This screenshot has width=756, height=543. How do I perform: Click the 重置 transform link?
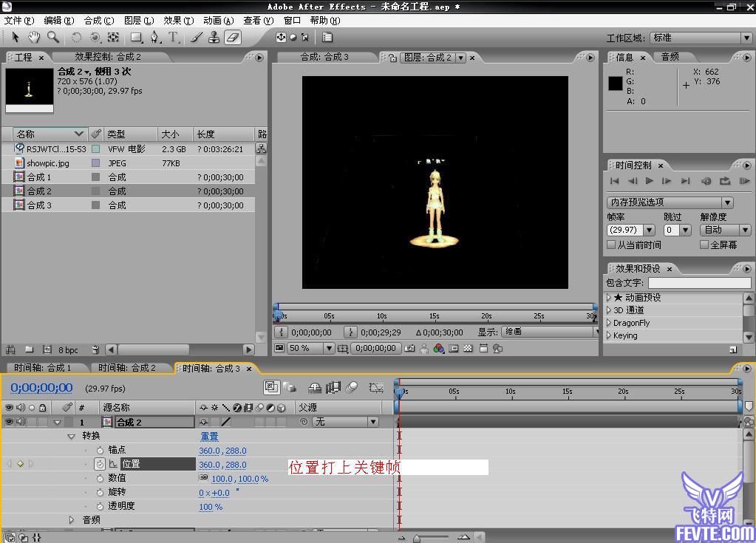point(209,436)
